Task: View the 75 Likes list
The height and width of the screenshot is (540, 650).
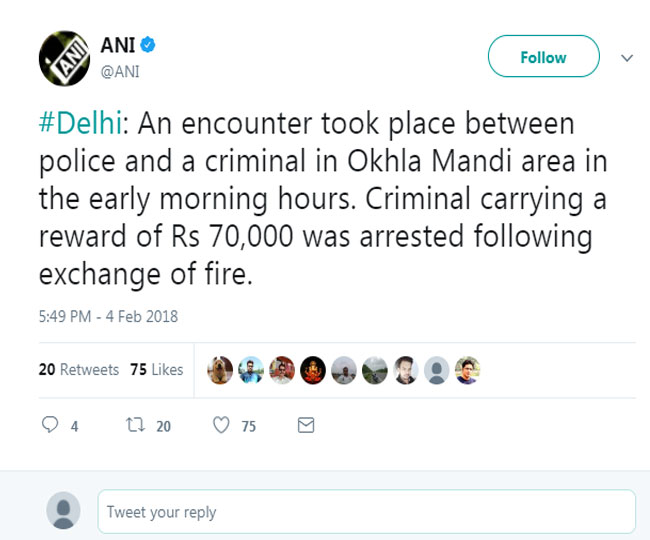Action: click(x=156, y=369)
